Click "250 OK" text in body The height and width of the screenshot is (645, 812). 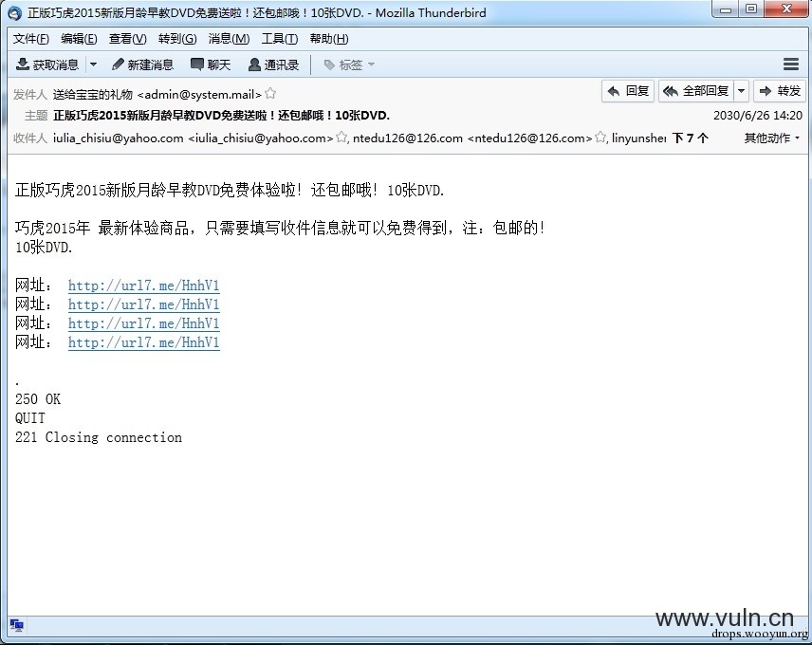point(38,399)
